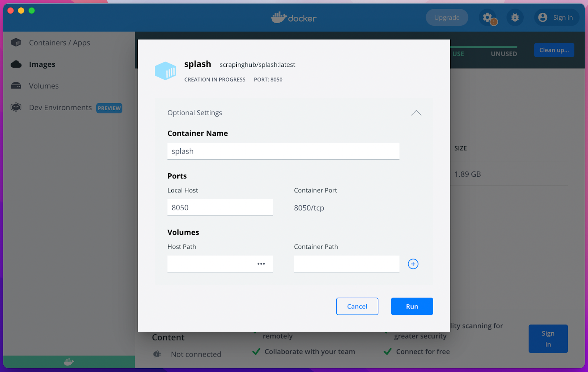This screenshot has width=588, height=372.
Task: Click the PORT: 8050 label
Action: [x=268, y=80]
